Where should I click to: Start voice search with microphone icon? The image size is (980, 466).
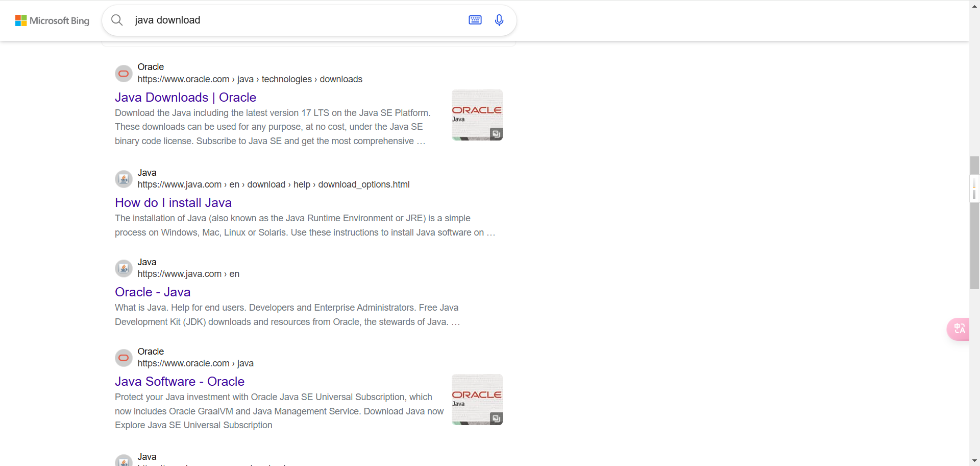pyautogui.click(x=499, y=20)
